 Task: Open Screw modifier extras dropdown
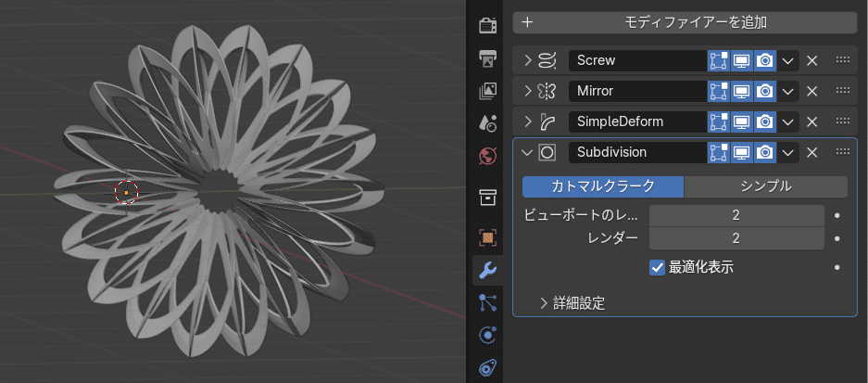click(x=788, y=60)
